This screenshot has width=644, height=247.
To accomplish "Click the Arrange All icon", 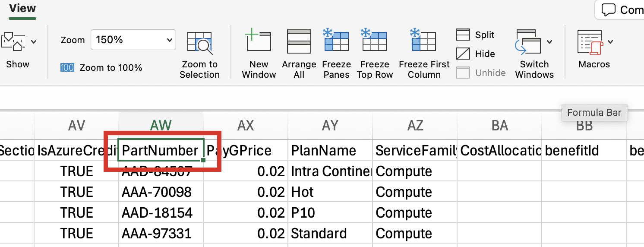I will [299, 41].
